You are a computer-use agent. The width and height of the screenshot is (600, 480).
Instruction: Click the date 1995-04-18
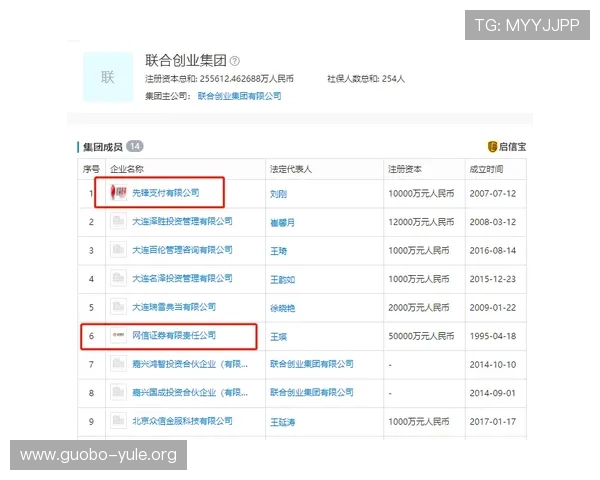coord(493,336)
